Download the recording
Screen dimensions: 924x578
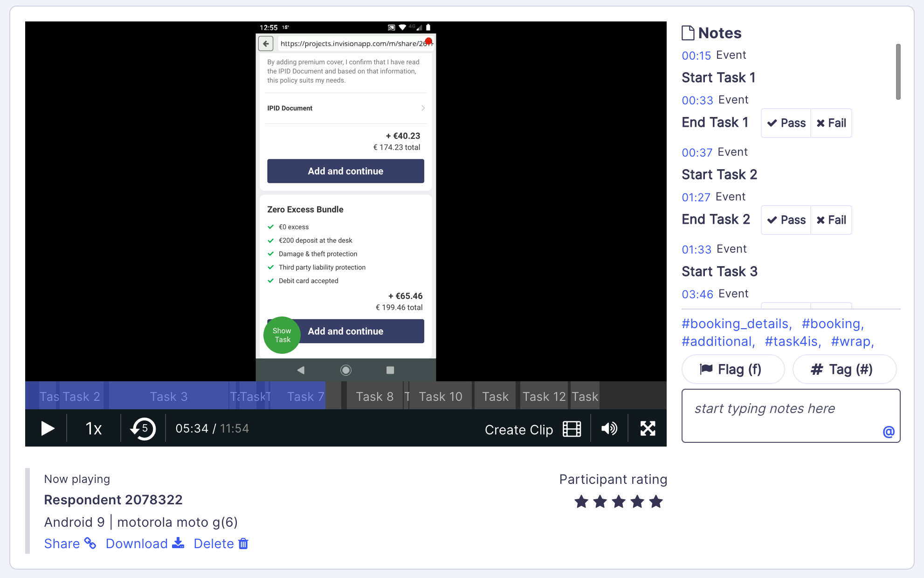[145, 544]
